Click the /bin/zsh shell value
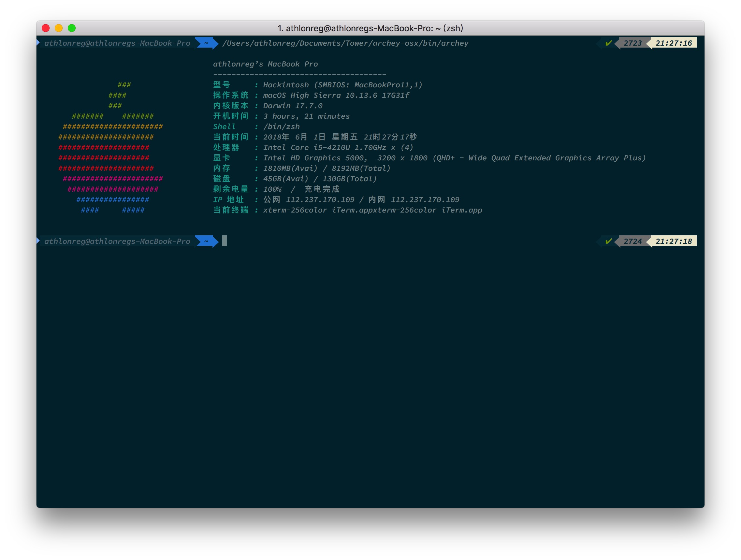Image resolution: width=741 pixels, height=560 pixels. (x=282, y=127)
